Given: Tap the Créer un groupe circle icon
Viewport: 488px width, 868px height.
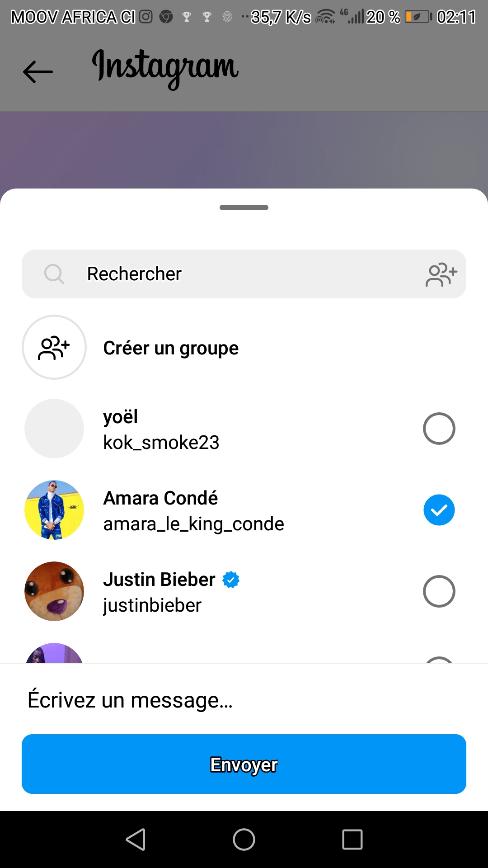Looking at the screenshot, I should [x=54, y=347].
